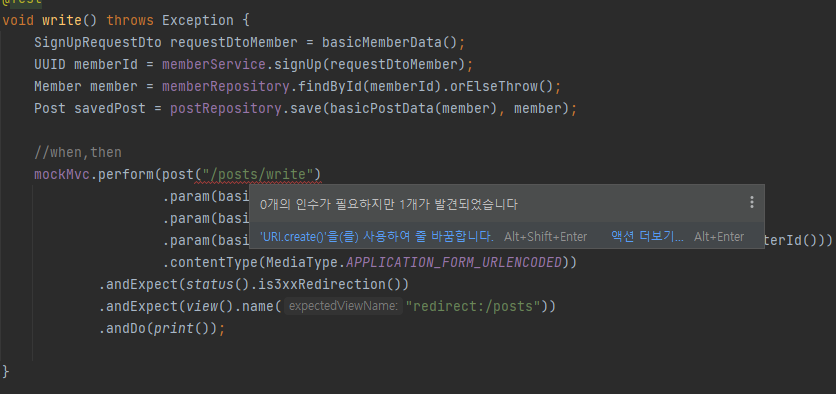Click the 'write()' method name
This screenshot has height=394, width=836.
(70, 21)
